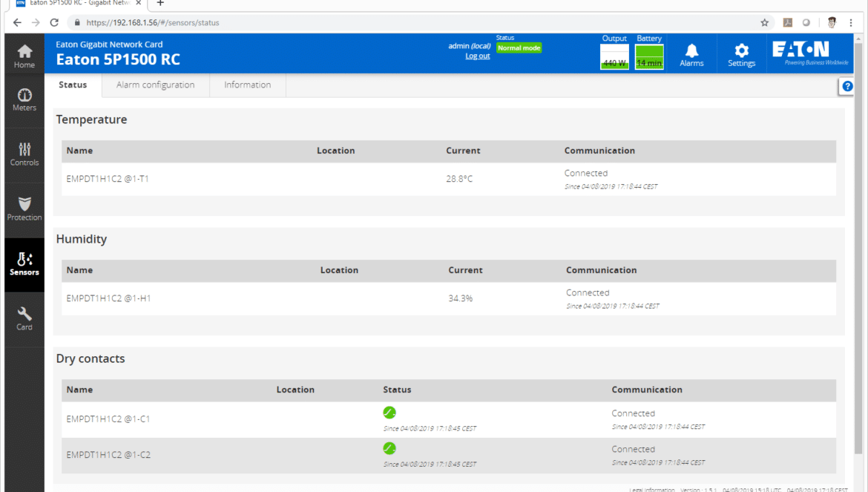
Task: Select dry contact EMPDT1H1C2 @1-C2 name
Action: tap(108, 455)
